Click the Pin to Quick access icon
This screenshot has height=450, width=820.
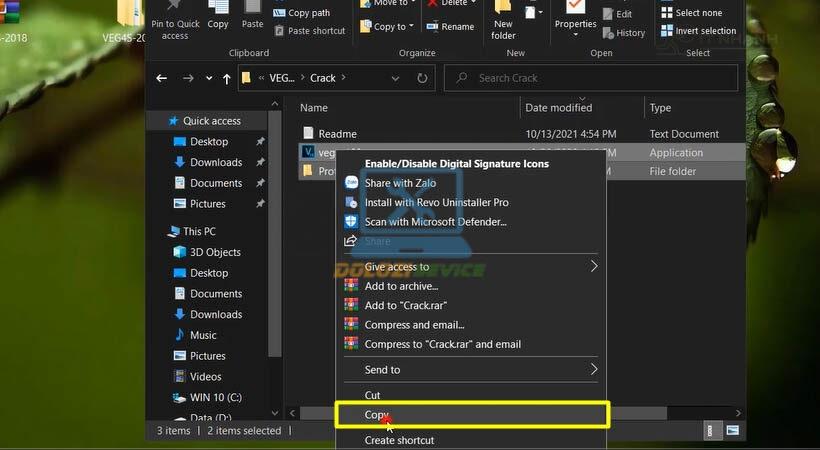click(x=175, y=22)
